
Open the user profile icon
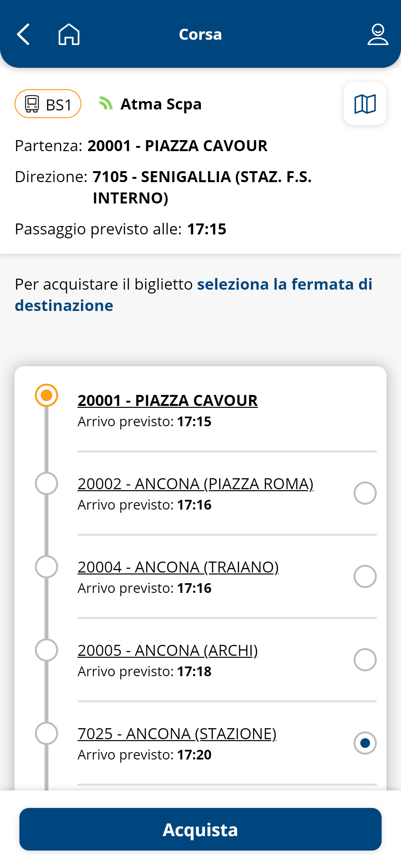(x=378, y=34)
